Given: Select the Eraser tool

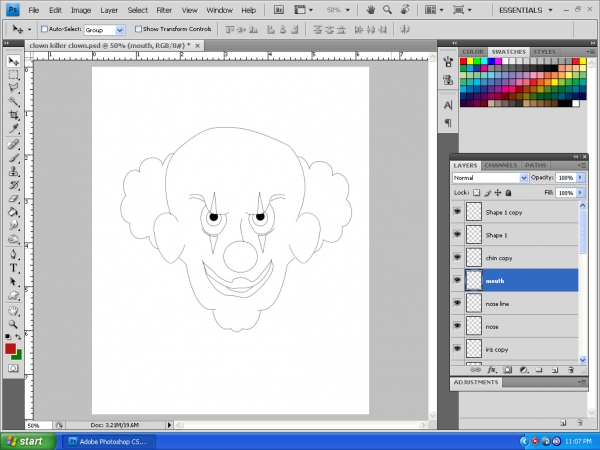Looking at the screenshot, I should (13, 198).
